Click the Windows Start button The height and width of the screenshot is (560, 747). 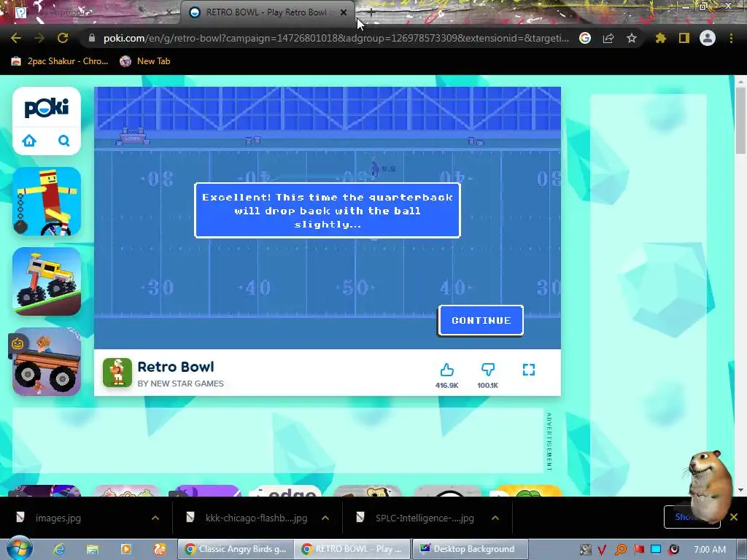[x=20, y=549]
